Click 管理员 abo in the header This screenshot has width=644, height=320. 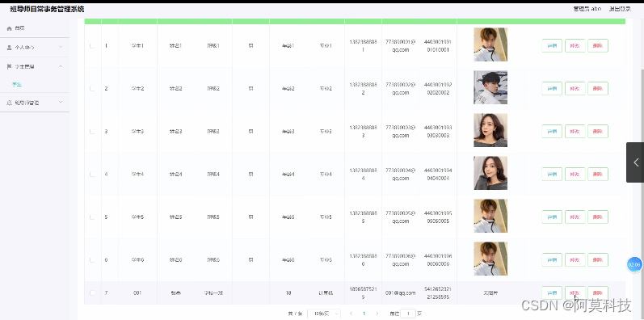pos(587,9)
